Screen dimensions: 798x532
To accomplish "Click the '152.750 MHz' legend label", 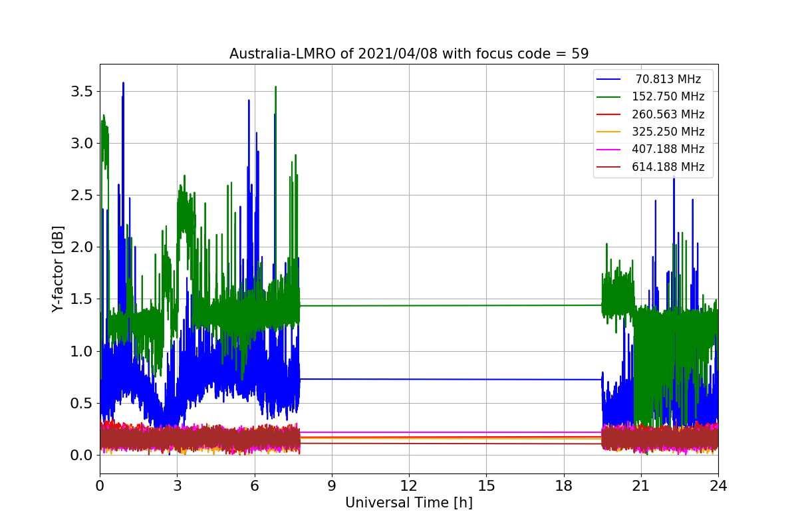I will (x=668, y=96).
